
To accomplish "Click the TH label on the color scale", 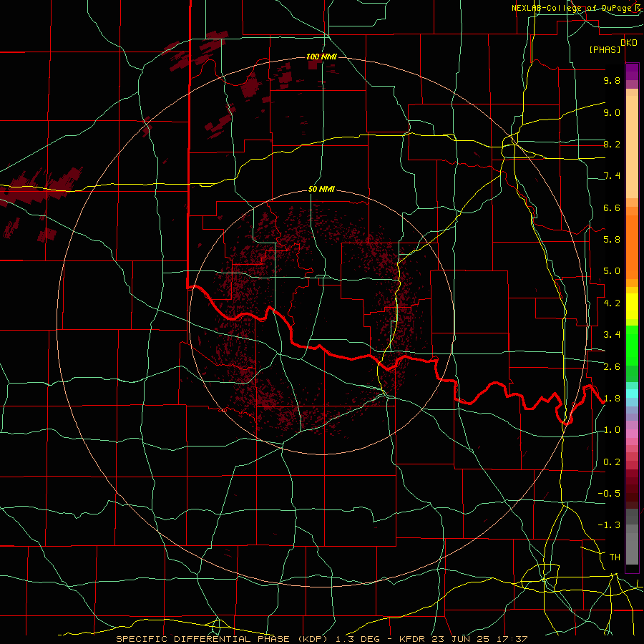I will click(x=615, y=557).
